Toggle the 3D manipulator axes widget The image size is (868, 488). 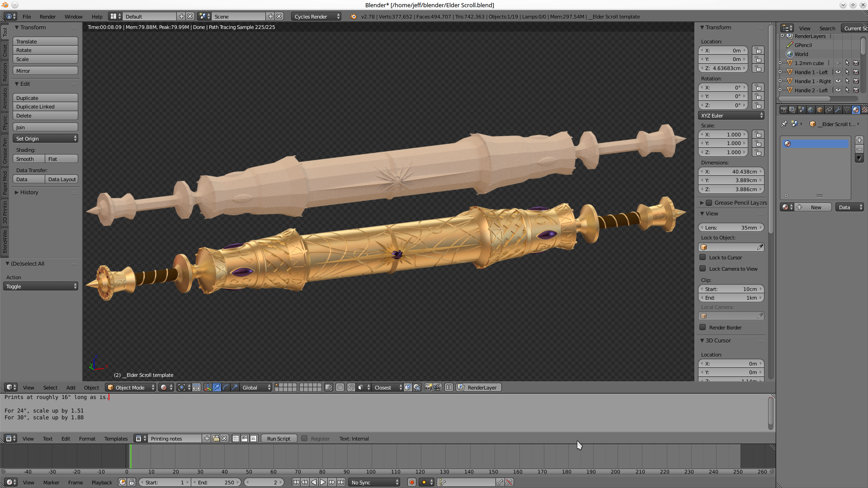(208, 387)
